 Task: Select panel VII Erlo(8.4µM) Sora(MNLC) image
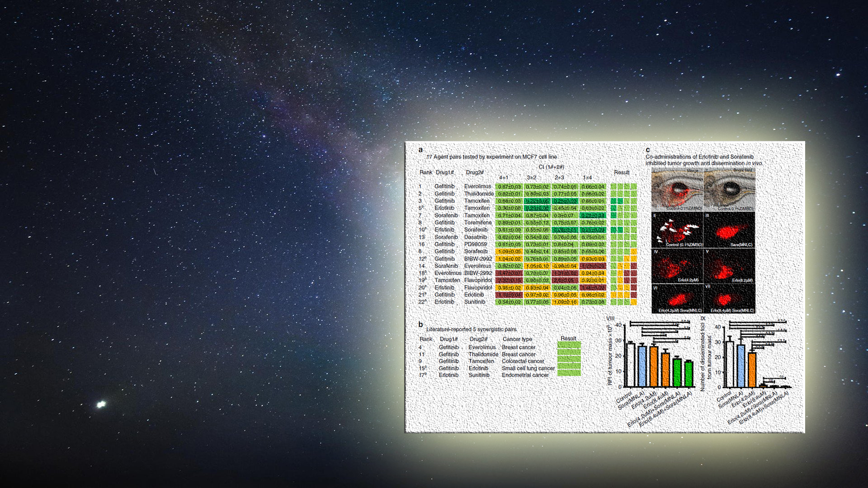tap(729, 298)
